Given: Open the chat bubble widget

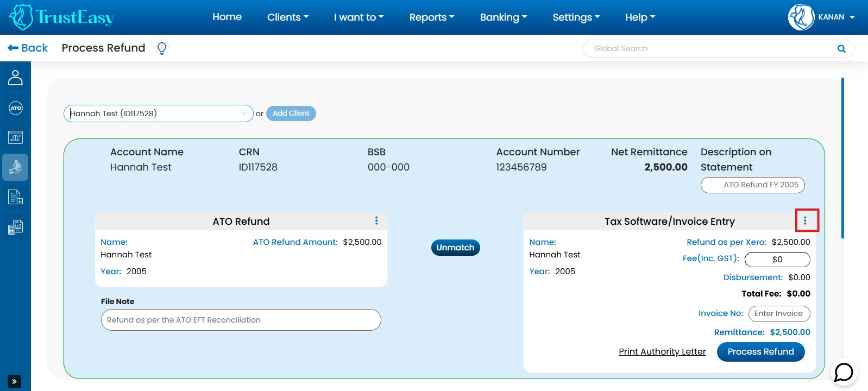Looking at the screenshot, I should click(x=844, y=373).
